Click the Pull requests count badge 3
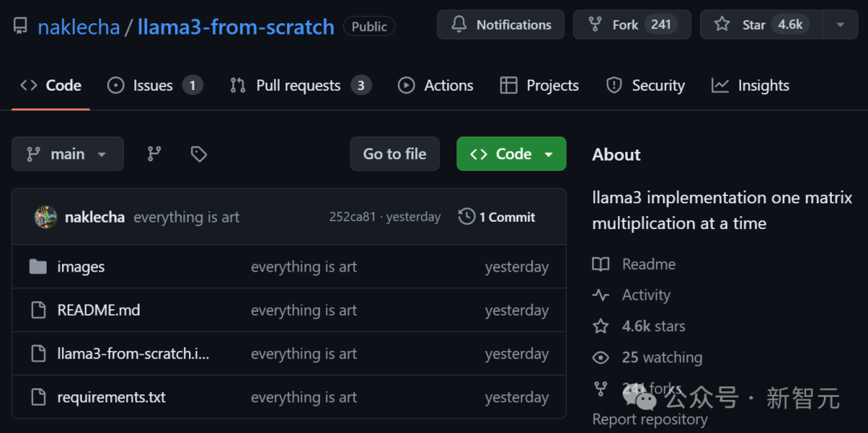The width and height of the screenshot is (868, 433). pyautogui.click(x=361, y=86)
